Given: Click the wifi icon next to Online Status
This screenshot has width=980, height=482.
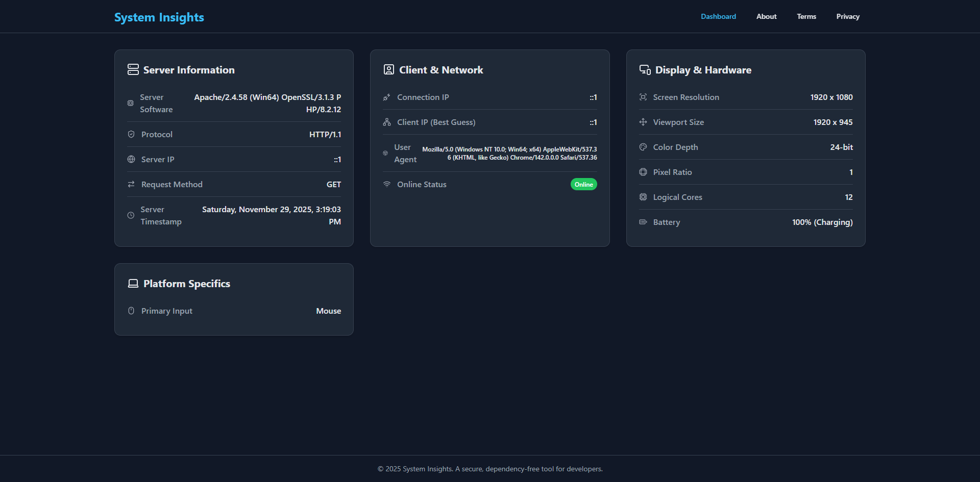Looking at the screenshot, I should tap(386, 184).
